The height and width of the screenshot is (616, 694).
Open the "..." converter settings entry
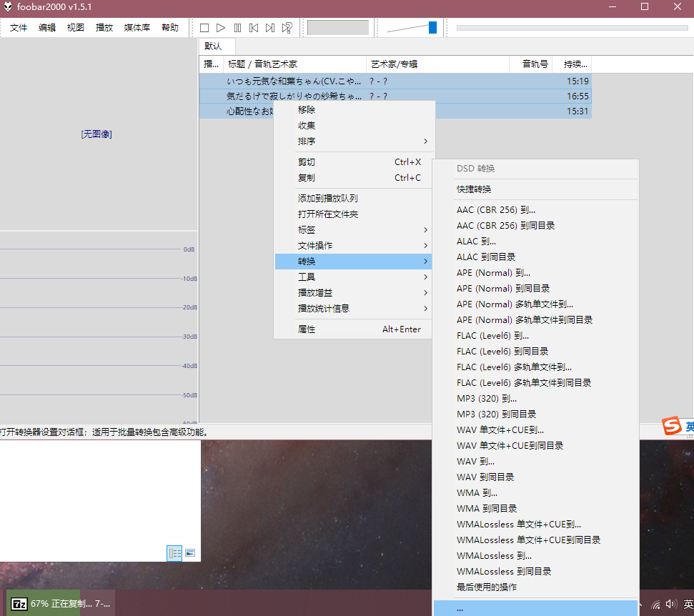535,608
